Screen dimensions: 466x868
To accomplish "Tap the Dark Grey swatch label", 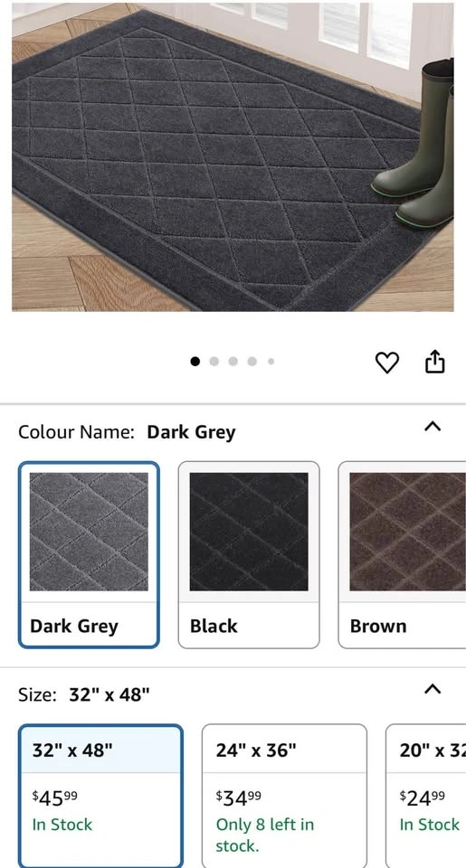I will pyautogui.click(x=74, y=626).
